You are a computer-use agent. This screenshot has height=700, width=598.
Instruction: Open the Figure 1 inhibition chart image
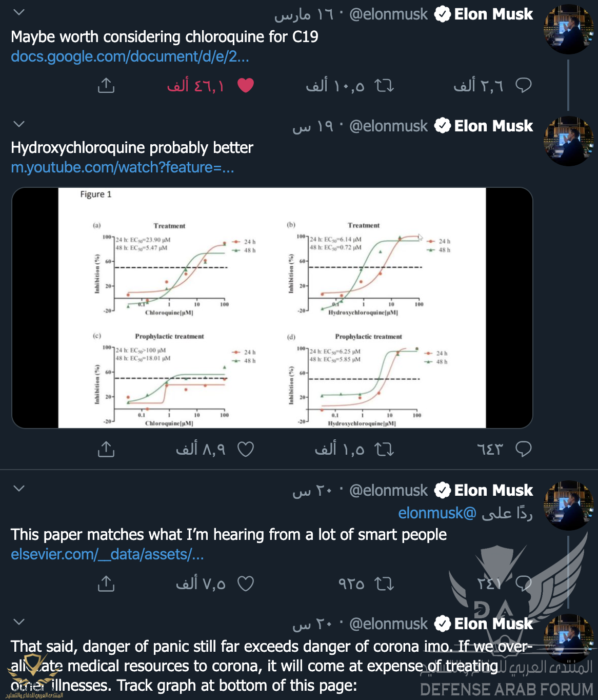pos(272,307)
